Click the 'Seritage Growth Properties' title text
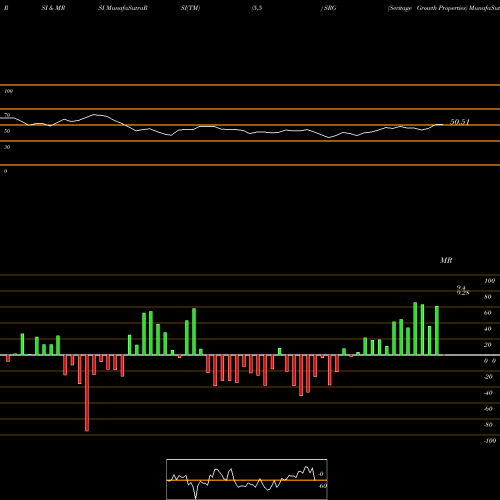This screenshot has height=500, width=500. (428, 8)
